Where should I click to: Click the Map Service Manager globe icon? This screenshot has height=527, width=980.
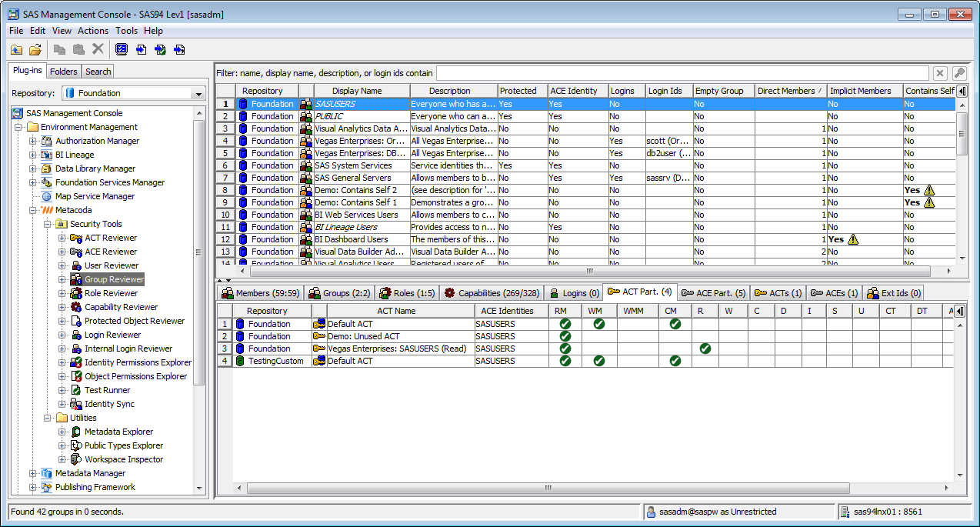[47, 196]
